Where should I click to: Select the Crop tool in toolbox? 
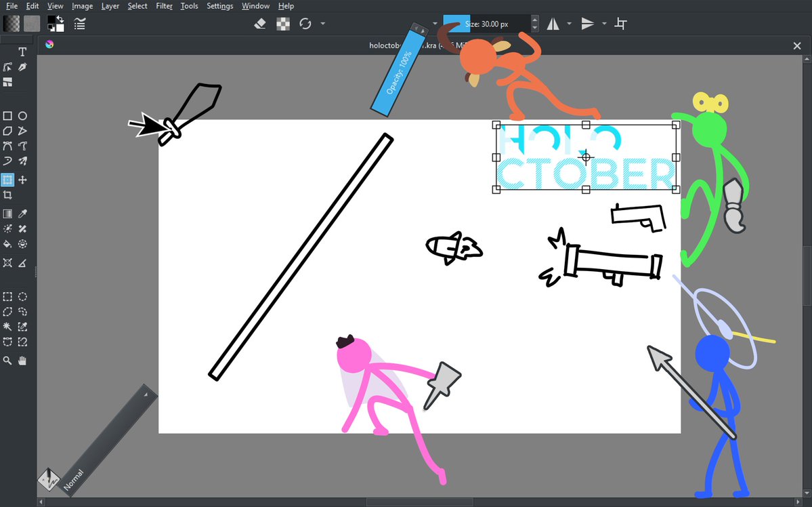7,195
